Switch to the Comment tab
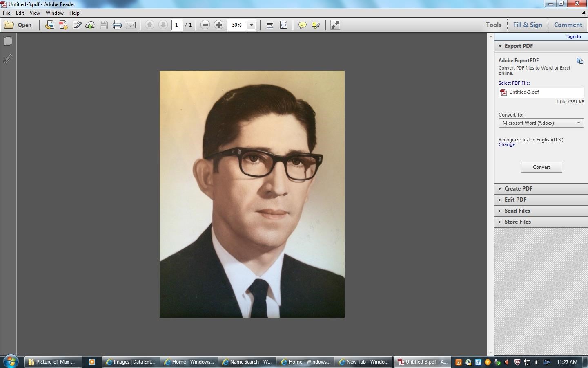 [568, 25]
